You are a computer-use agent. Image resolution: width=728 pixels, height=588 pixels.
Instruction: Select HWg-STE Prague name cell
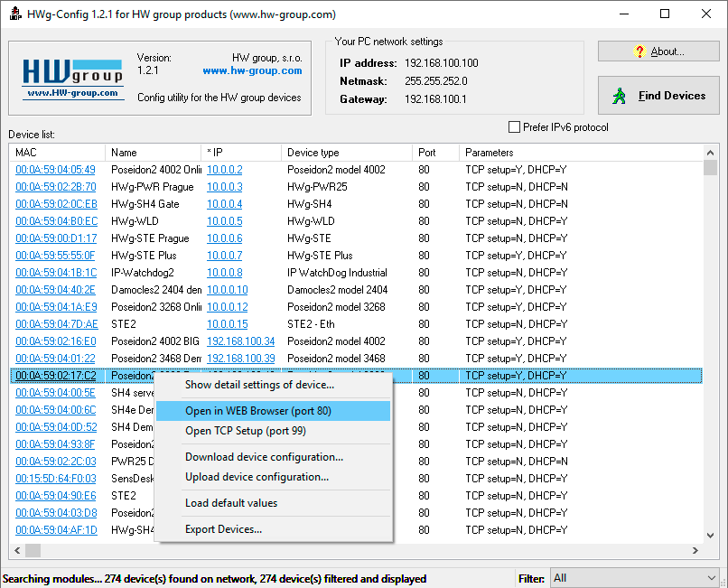point(150,238)
